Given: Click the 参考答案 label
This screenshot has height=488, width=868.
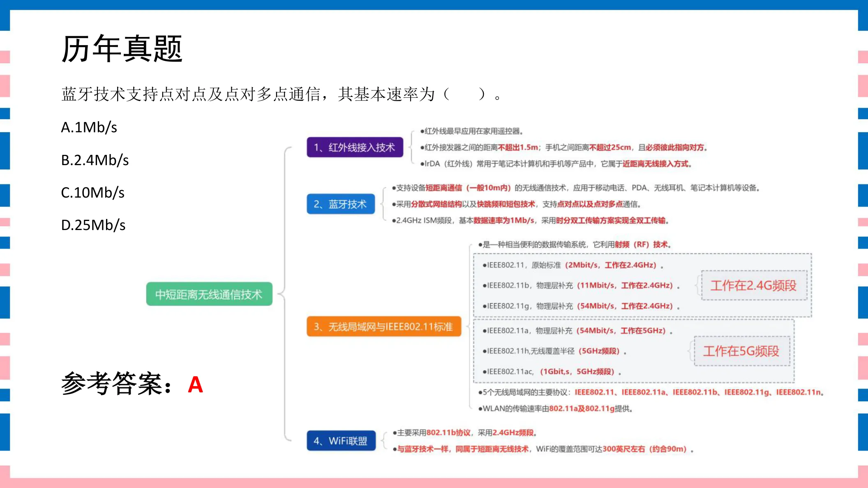Looking at the screenshot, I should tap(116, 384).
